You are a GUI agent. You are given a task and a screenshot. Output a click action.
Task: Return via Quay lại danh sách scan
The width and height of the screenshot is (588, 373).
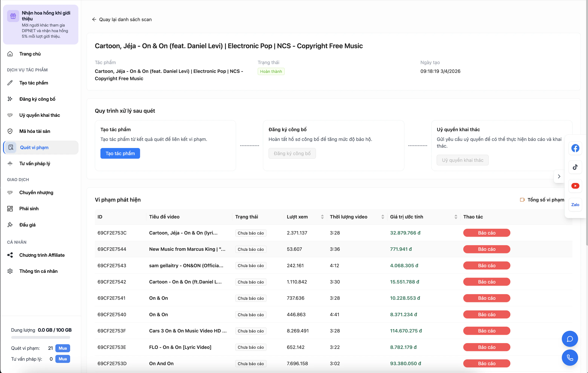(x=122, y=19)
